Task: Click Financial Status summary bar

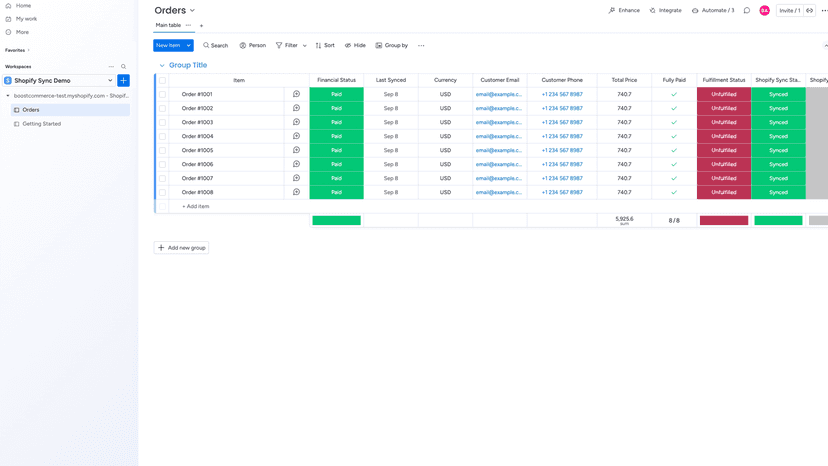Action: pyautogui.click(x=336, y=221)
